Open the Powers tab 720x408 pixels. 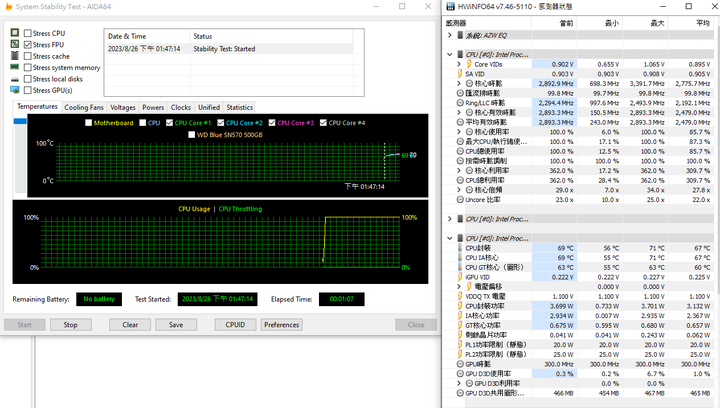click(x=153, y=107)
